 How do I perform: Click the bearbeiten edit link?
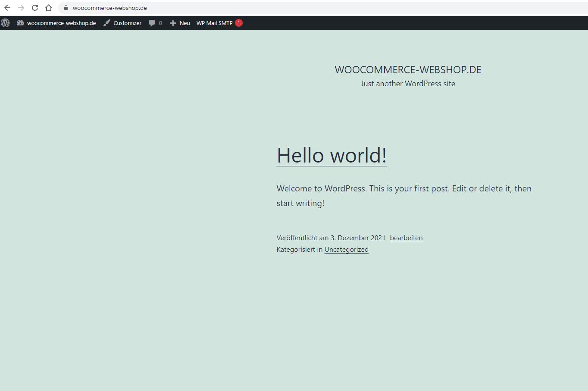(x=406, y=238)
